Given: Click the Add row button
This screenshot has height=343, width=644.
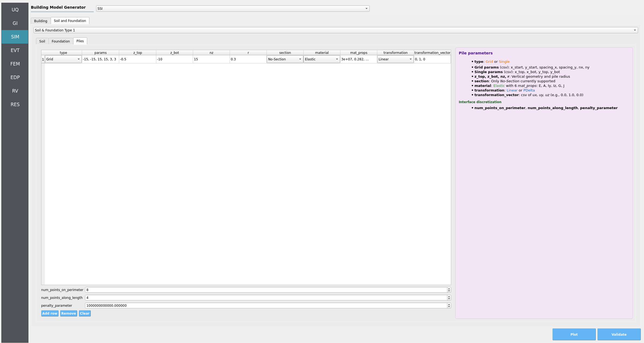Looking at the screenshot, I should pyautogui.click(x=50, y=313).
